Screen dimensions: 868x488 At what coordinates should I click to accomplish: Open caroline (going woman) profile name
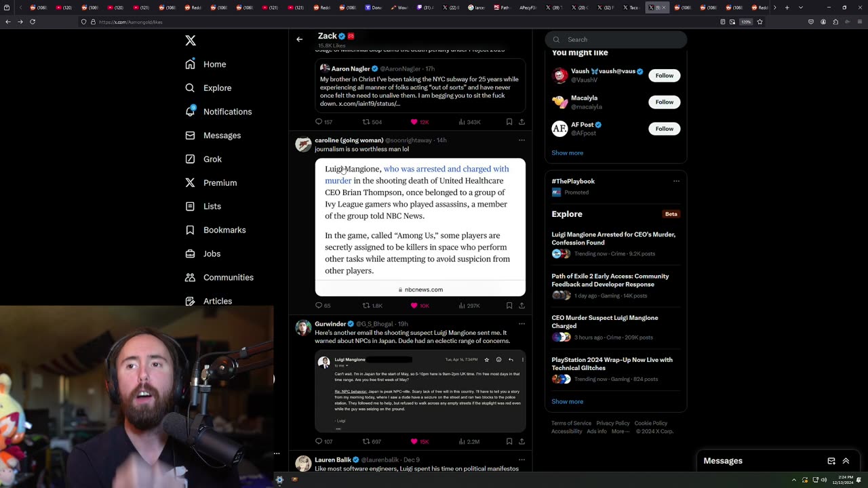(349, 140)
